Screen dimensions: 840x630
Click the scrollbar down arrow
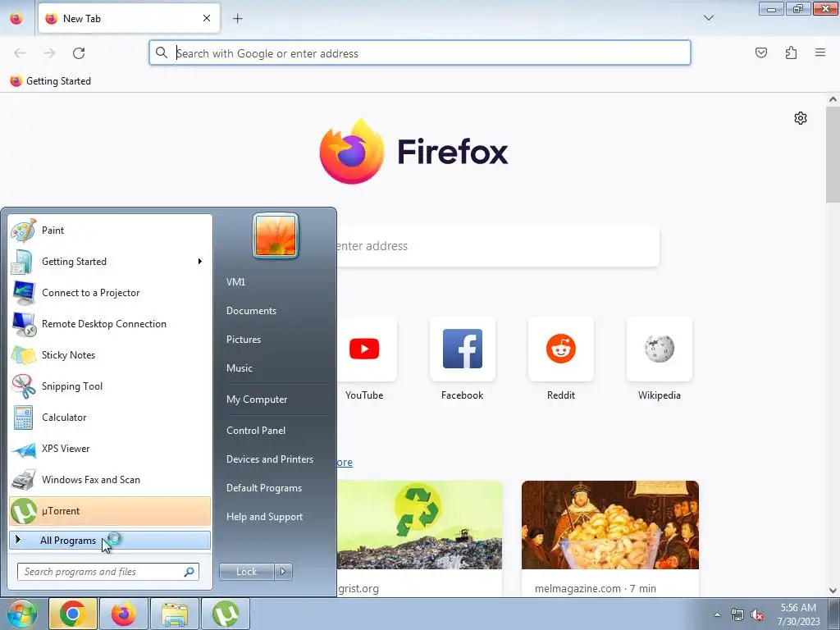pyautogui.click(x=833, y=591)
